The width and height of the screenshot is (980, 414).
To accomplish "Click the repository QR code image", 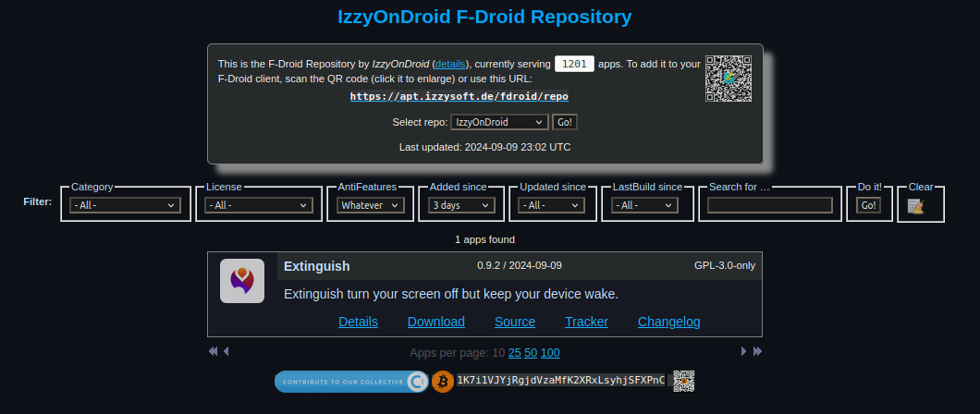I will point(729,79).
